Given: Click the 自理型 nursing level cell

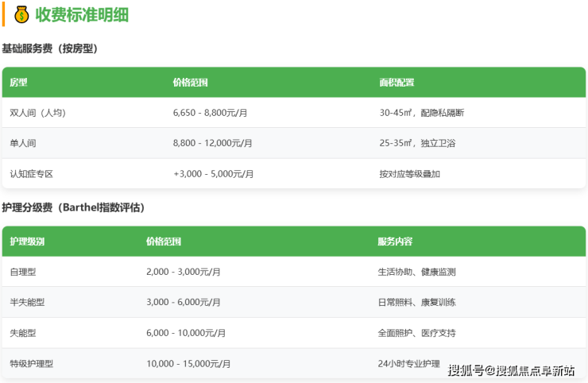Looking at the screenshot, I should tap(23, 272).
